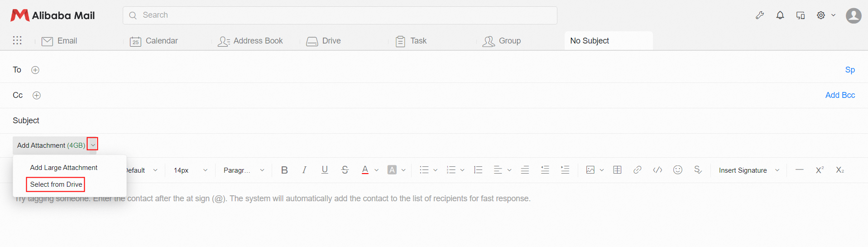Decrease the paragraph indent

pos(545,170)
